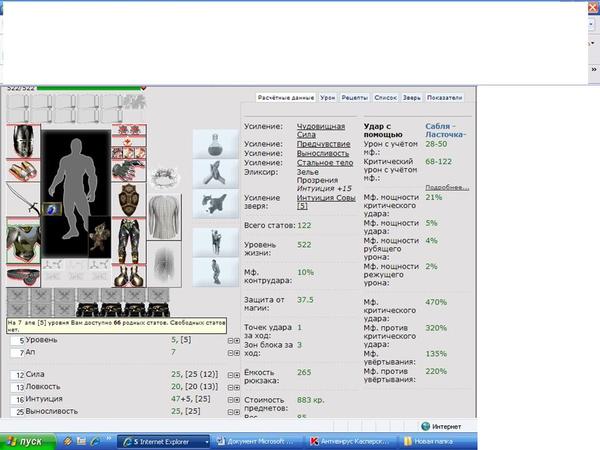
Task: Select the wooden shield slot
Action: [x=129, y=200]
